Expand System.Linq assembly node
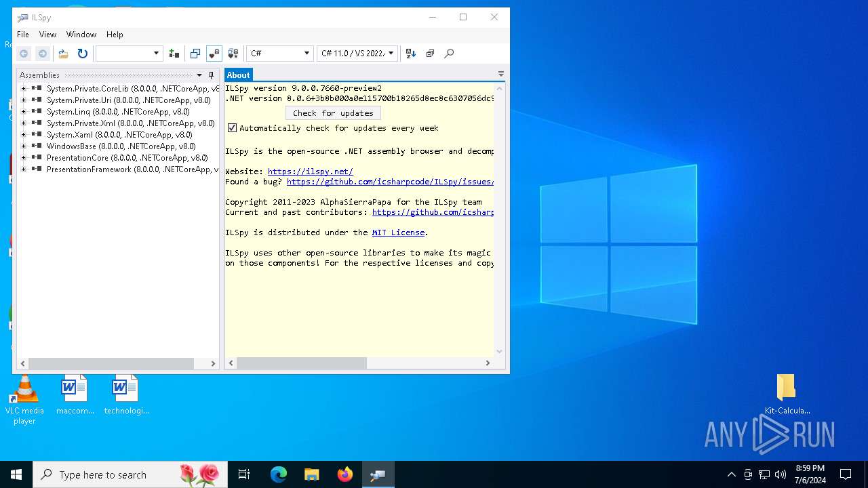This screenshot has height=488, width=868. (23, 112)
